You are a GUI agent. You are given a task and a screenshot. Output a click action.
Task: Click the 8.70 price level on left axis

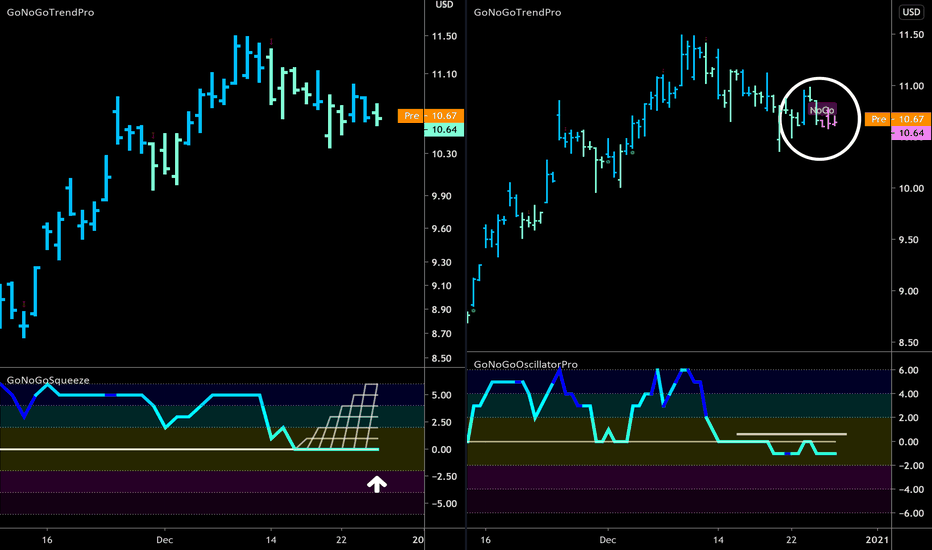444,334
